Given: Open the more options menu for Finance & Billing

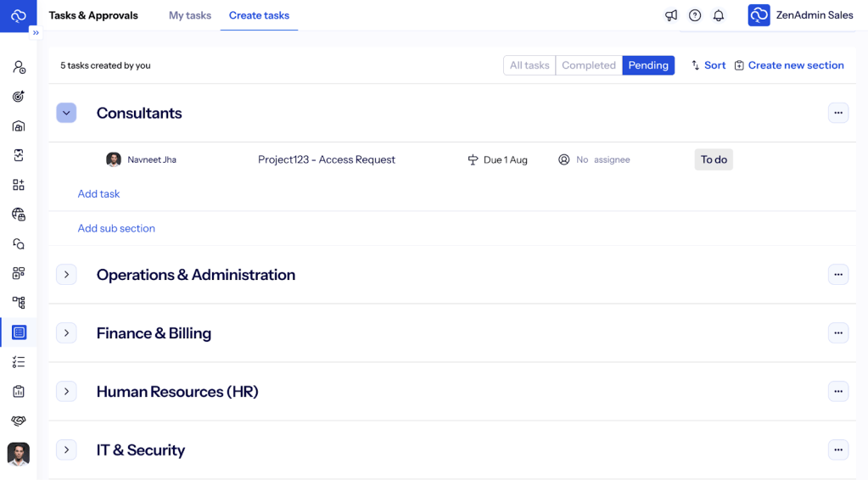Looking at the screenshot, I should coord(837,333).
